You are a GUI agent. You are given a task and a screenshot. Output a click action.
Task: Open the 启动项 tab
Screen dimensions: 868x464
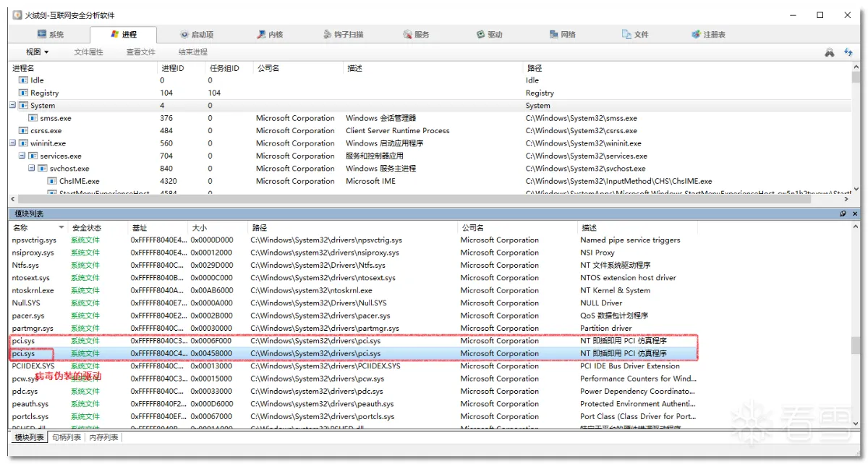(196, 35)
